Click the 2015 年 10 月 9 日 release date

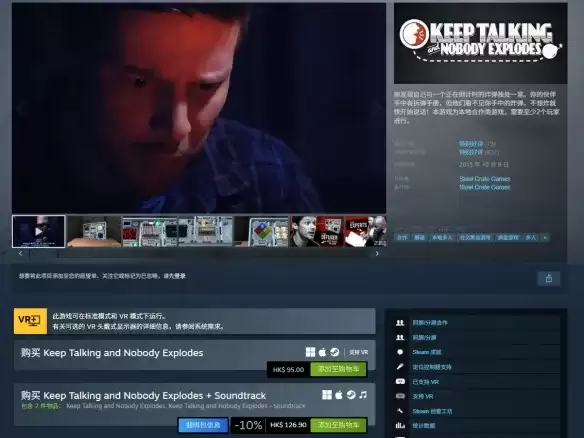click(484, 165)
